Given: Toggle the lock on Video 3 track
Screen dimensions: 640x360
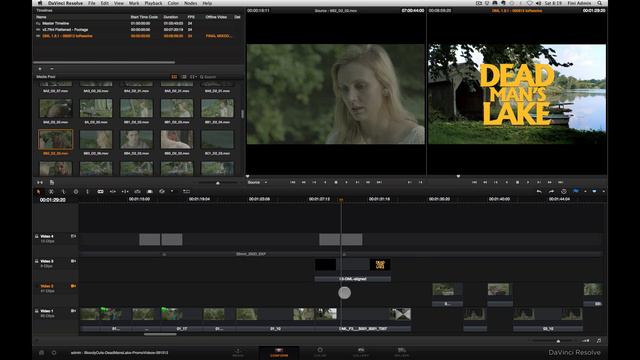Looking at the screenshot, I should [x=37, y=261].
